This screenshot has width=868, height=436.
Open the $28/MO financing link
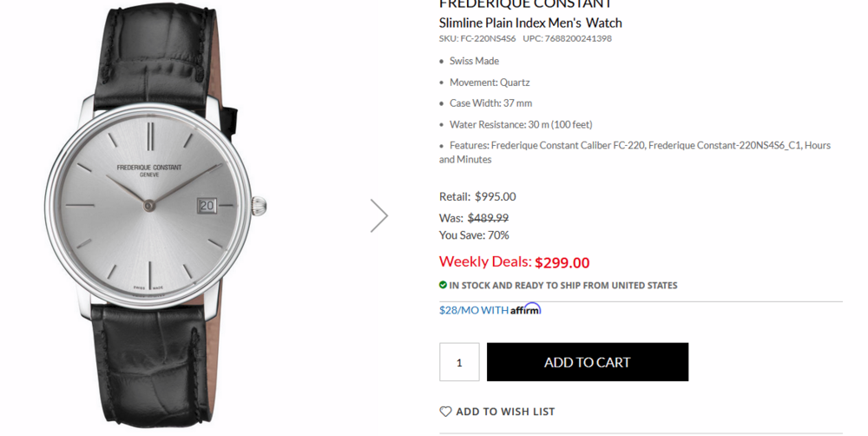pos(474,310)
